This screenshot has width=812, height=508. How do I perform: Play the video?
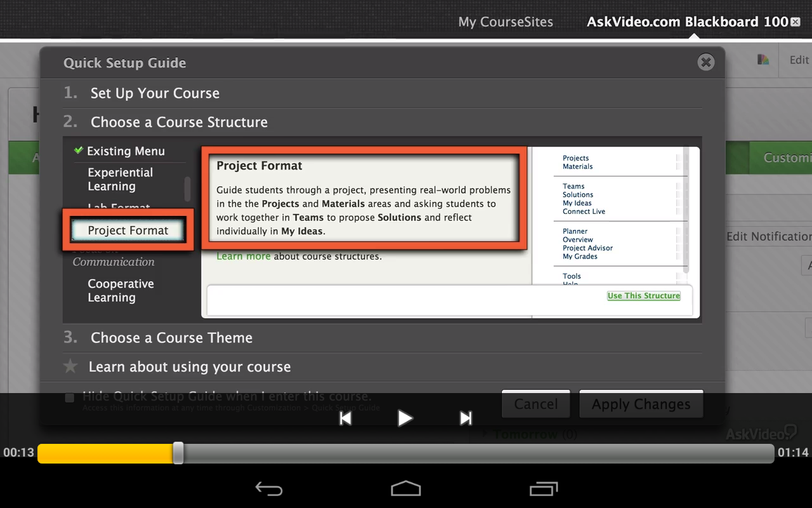(x=405, y=418)
